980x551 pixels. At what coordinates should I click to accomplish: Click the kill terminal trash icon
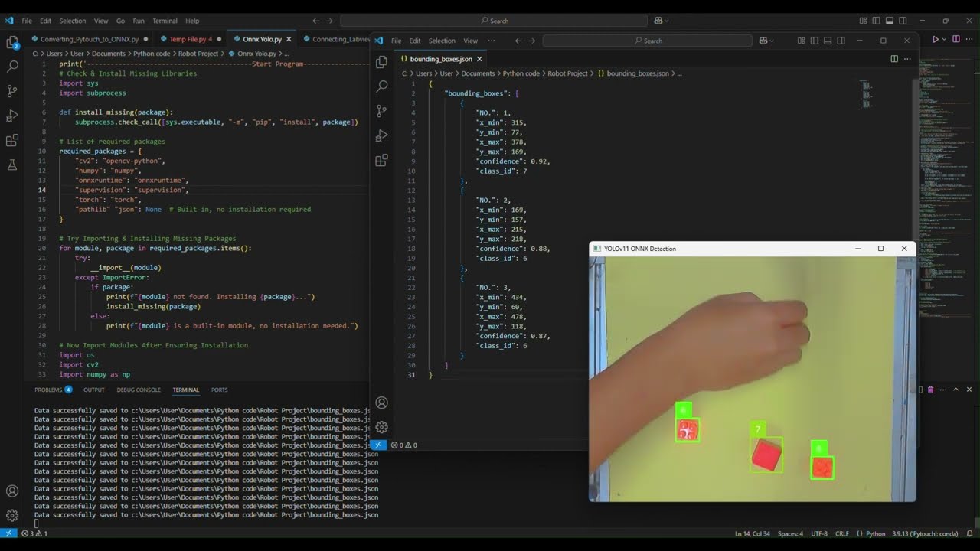pyautogui.click(x=931, y=390)
